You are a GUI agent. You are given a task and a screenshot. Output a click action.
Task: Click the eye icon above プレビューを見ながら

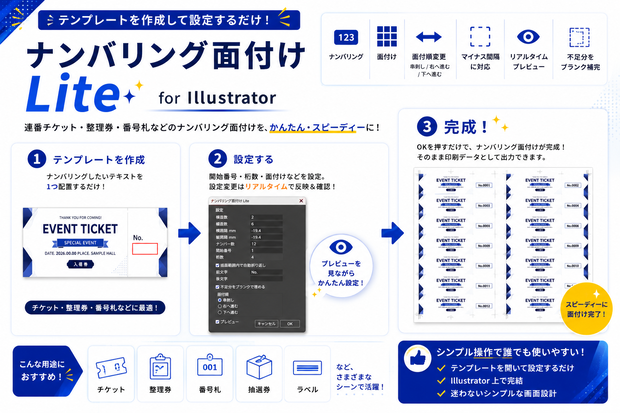pyautogui.click(x=340, y=247)
